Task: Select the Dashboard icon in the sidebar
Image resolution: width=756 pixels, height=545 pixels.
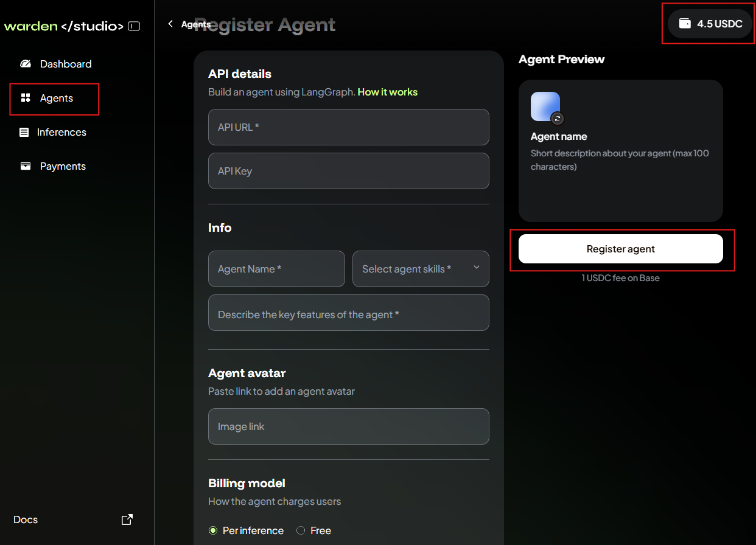Action: point(25,63)
